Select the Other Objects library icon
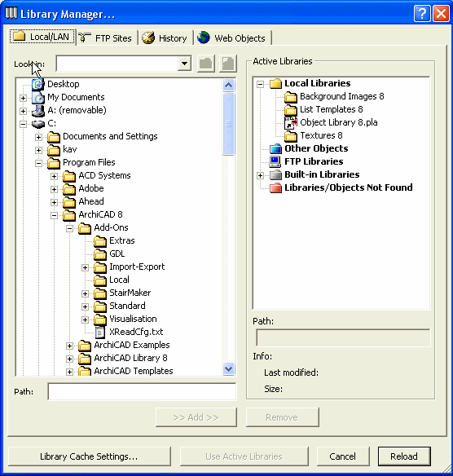Screen dimensions: 453x476 click(275, 148)
